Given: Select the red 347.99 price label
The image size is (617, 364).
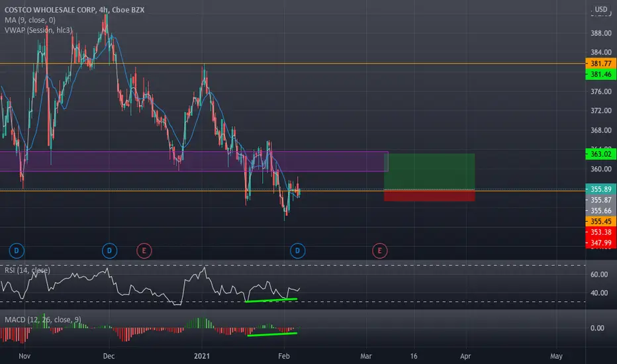Looking at the screenshot, I should tap(601, 243).
